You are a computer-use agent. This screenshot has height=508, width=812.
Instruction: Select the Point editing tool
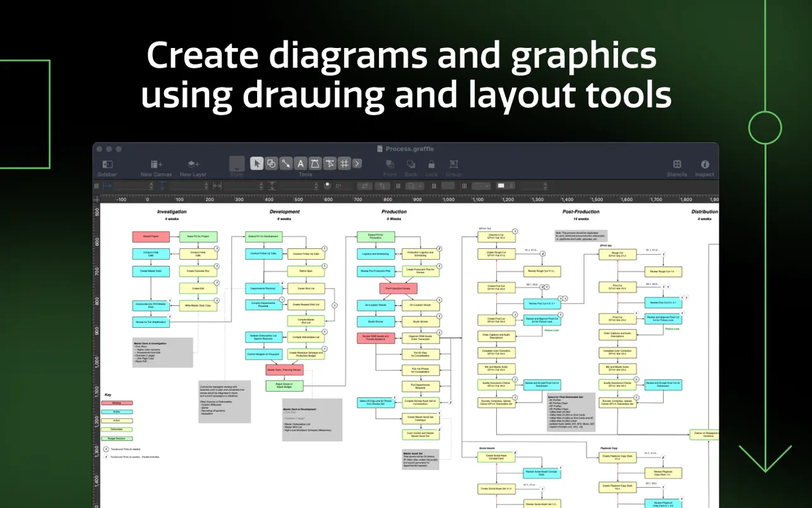click(330, 163)
